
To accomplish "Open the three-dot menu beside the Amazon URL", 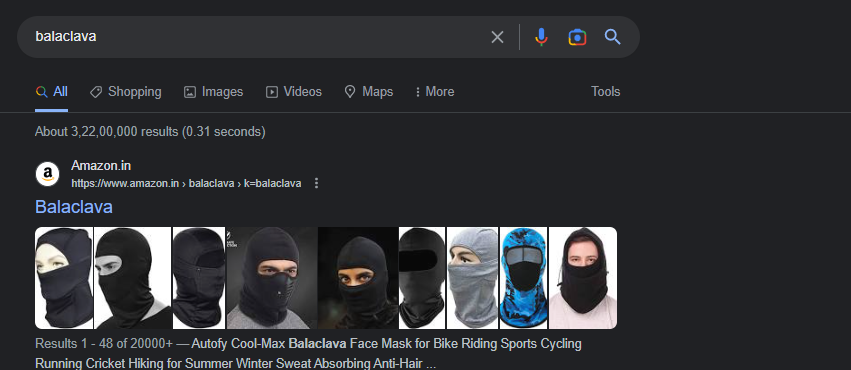I will (317, 183).
